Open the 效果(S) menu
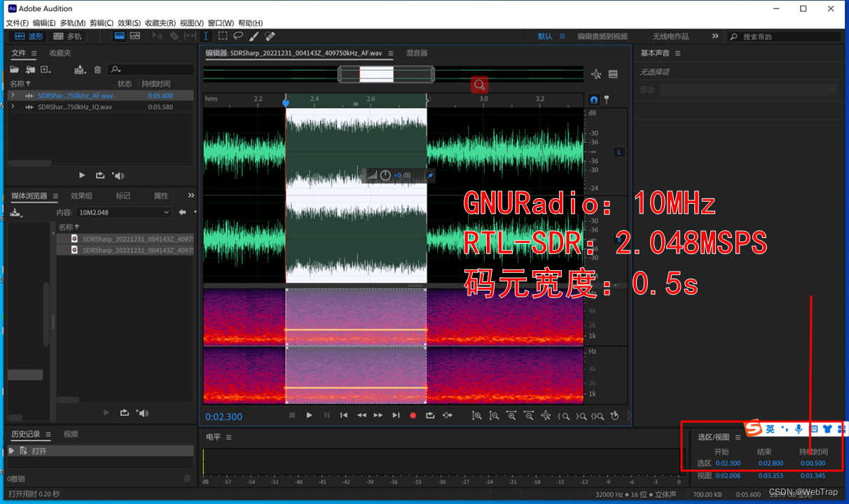 (x=129, y=23)
